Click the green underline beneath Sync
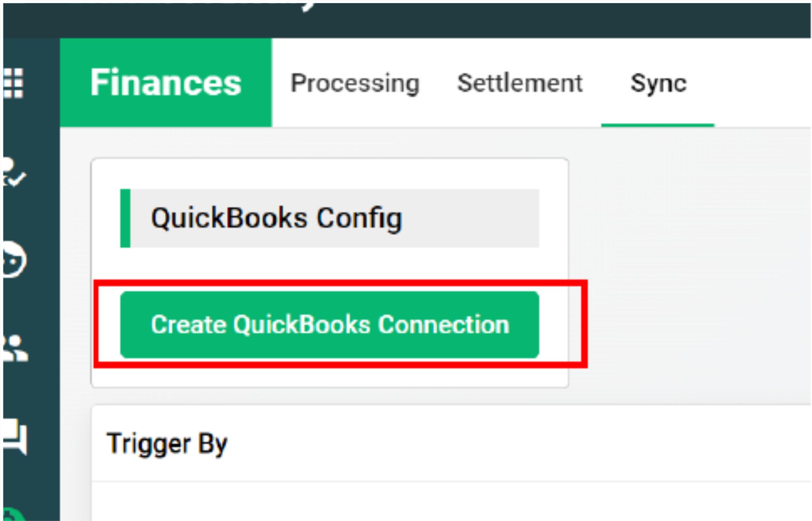Viewport: 812px width, 521px height. 658,125
